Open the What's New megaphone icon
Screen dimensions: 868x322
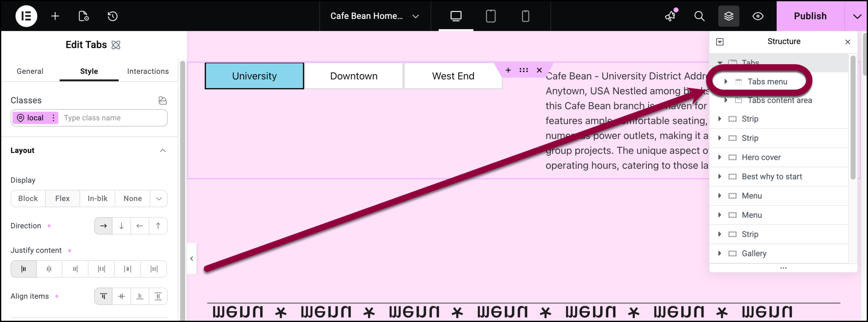(x=670, y=16)
